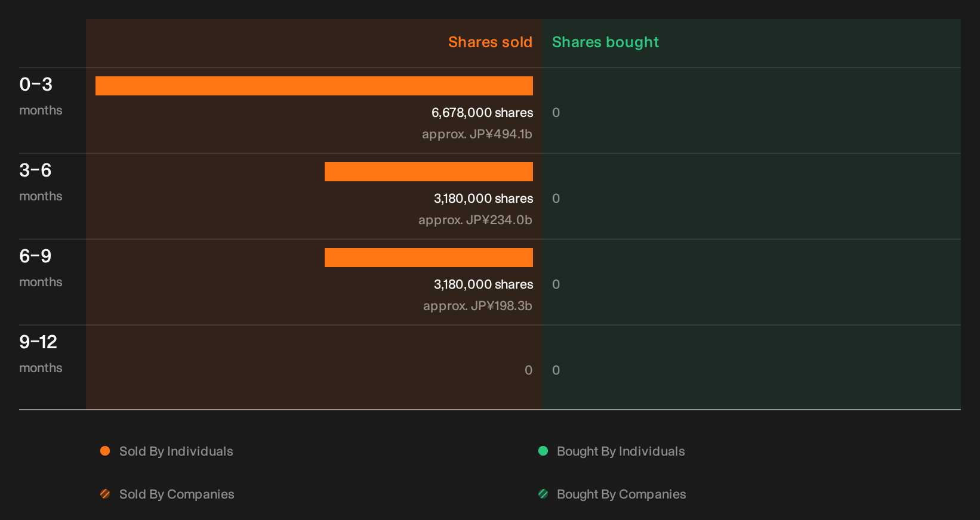Screen dimensions: 980x520
Task: Click shares bought 0 in 0-3 months row
Action: [556, 113]
